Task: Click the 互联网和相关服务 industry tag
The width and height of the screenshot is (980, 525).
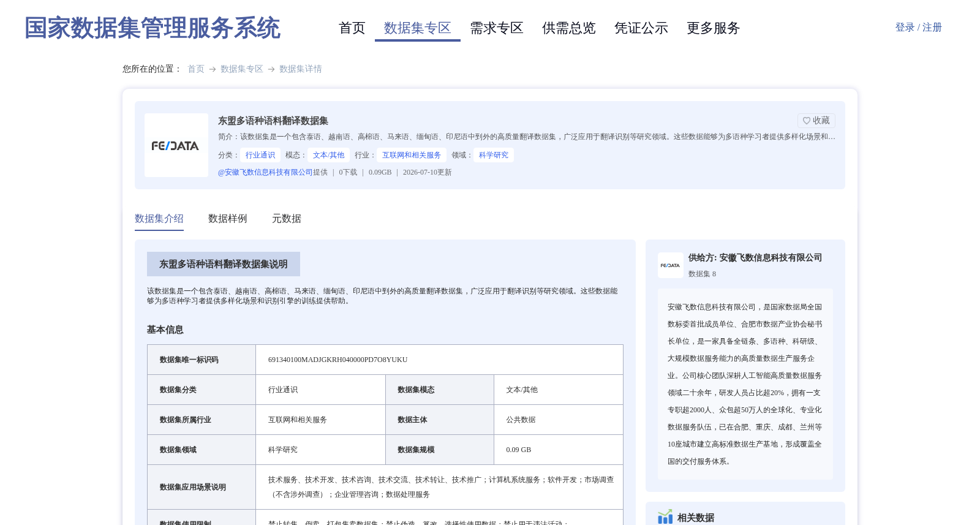Action: click(x=412, y=155)
